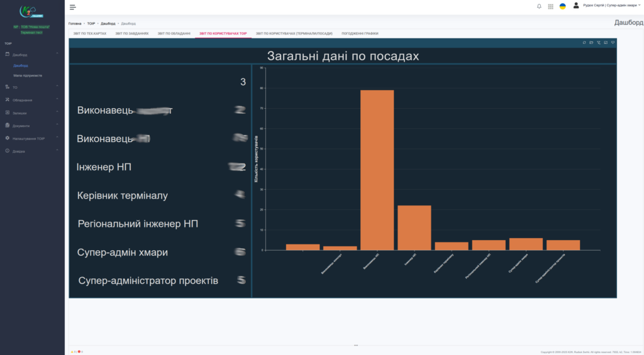This screenshot has width=644, height=355.
Task: Click the pin icon in dashboard toolbar
Action: (x=613, y=43)
